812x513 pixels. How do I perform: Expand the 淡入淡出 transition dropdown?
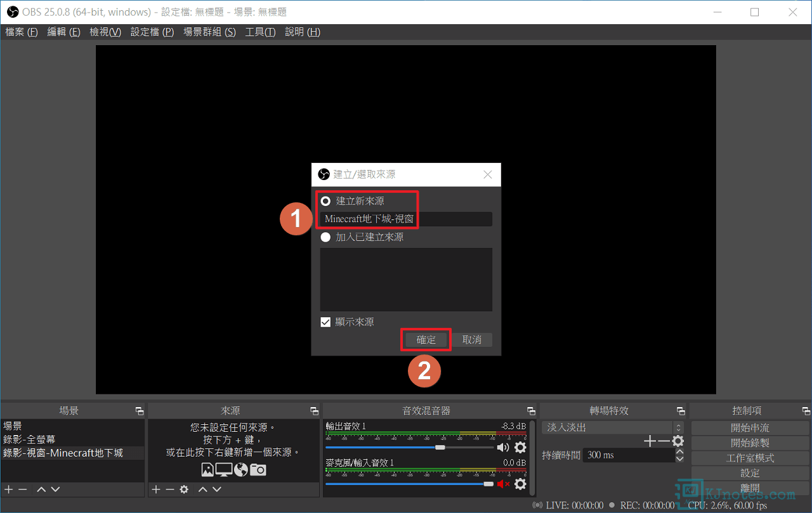click(678, 428)
